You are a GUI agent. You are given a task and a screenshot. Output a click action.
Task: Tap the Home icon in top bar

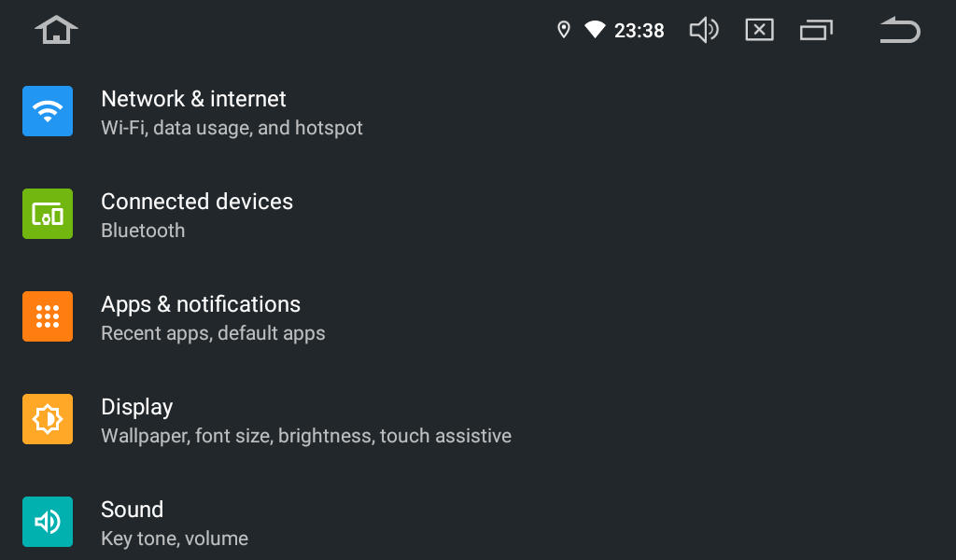click(56, 30)
